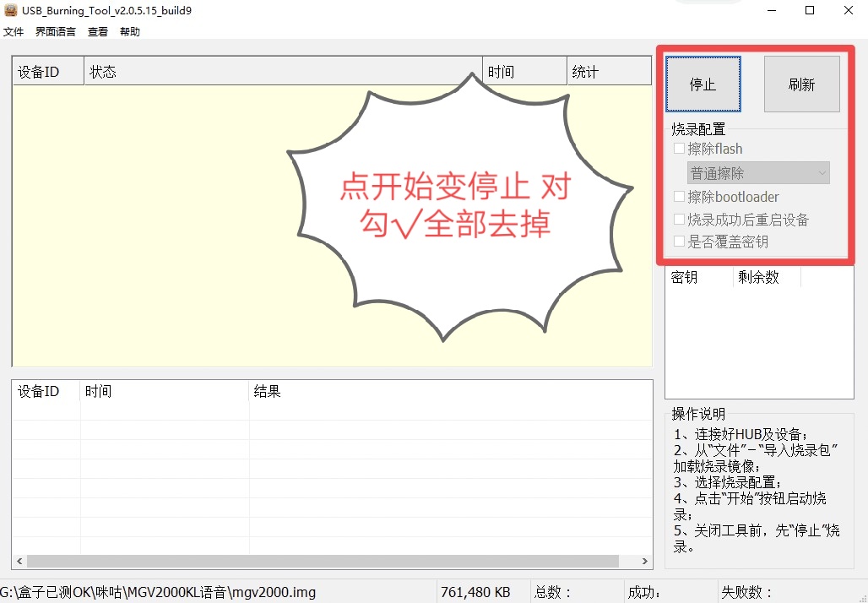Open the 文件 menu
Viewport: 868px width, 603px height.
[14, 31]
